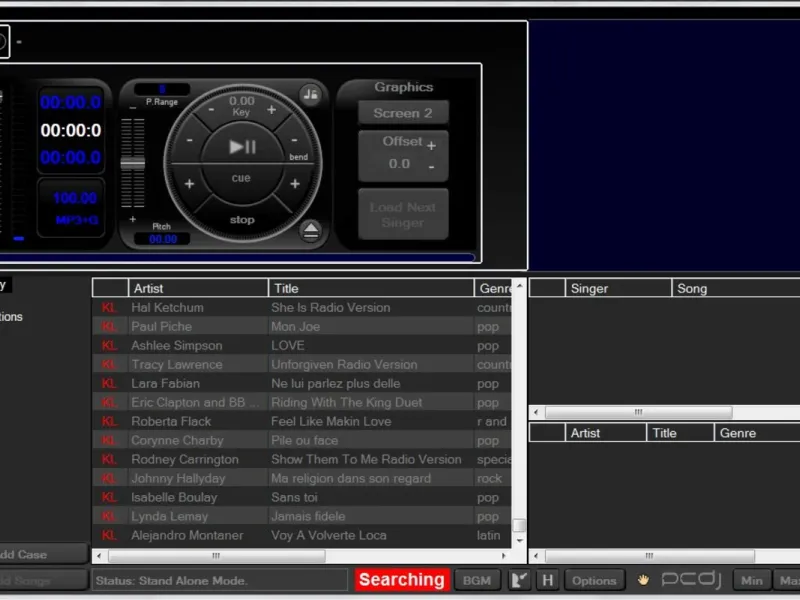Increase the Offset value with its plus
Image resolution: width=800 pixels, height=600 pixels.
[432, 146]
